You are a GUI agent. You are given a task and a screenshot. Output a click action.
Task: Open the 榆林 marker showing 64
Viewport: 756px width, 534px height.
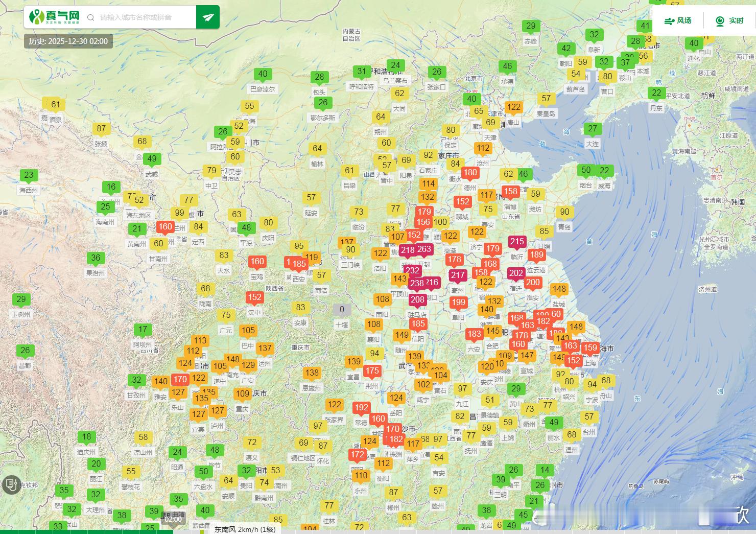(x=317, y=149)
